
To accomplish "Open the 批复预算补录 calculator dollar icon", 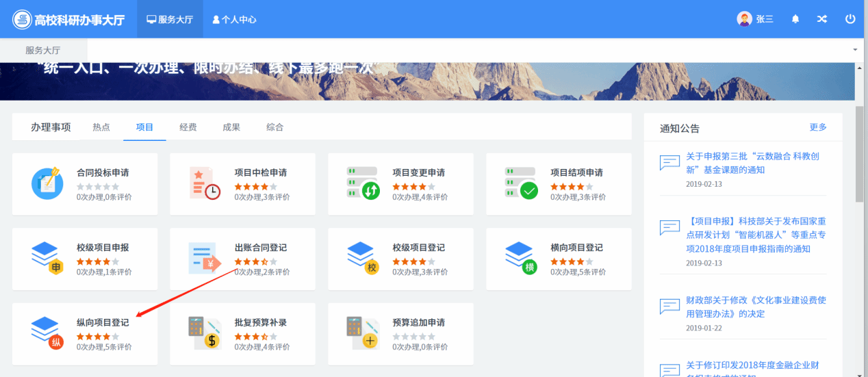I will tap(205, 333).
